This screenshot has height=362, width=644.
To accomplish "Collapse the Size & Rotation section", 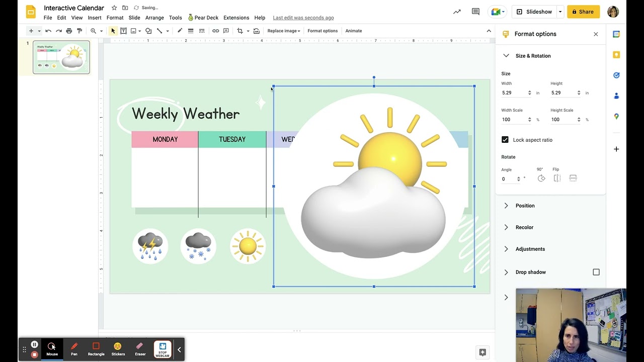I will (x=506, y=56).
